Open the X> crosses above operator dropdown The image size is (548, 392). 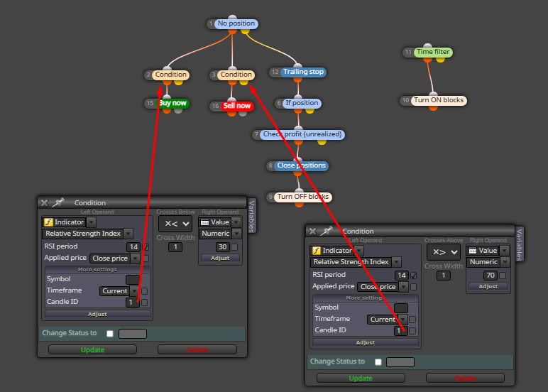(444, 252)
